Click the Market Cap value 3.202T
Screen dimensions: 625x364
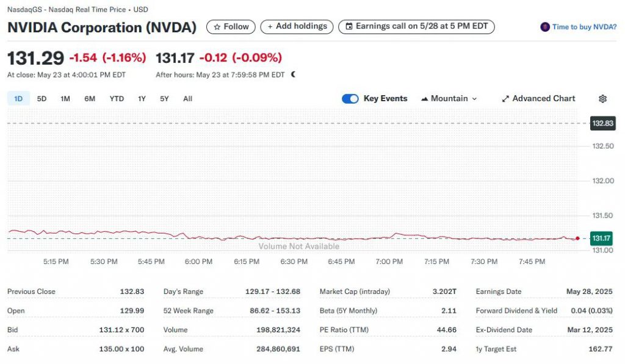[x=444, y=291]
